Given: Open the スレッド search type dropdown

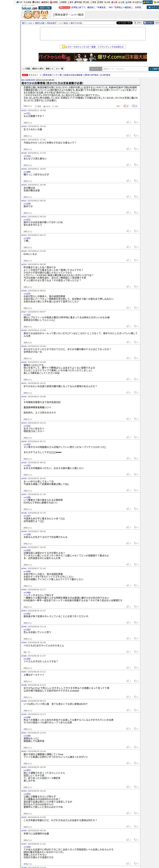Looking at the screenshot, I should point(96,69).
